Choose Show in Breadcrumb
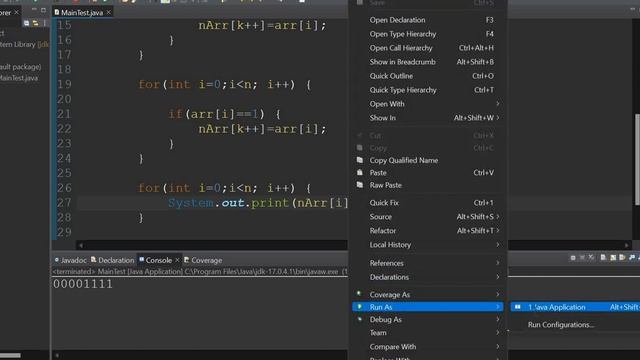 pos(428,62)
